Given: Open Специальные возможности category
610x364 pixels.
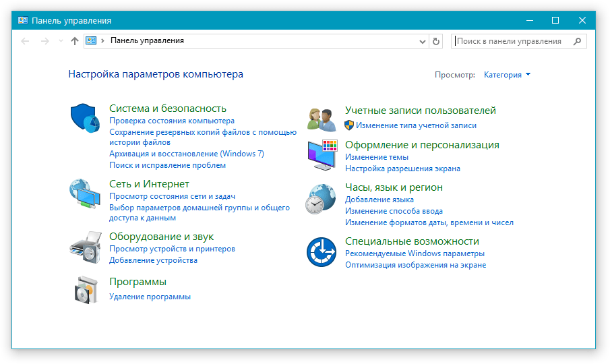Looking at the screenshot, I should 412,241.
